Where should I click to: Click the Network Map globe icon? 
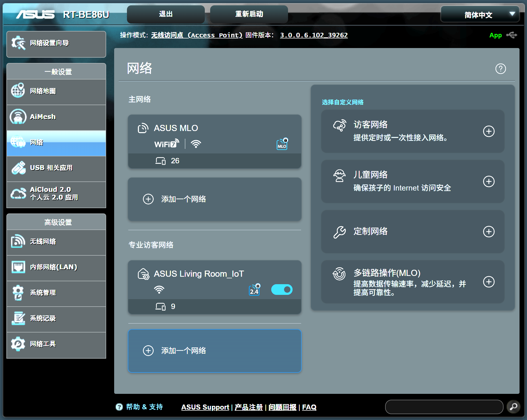click(x=18, y=90)
